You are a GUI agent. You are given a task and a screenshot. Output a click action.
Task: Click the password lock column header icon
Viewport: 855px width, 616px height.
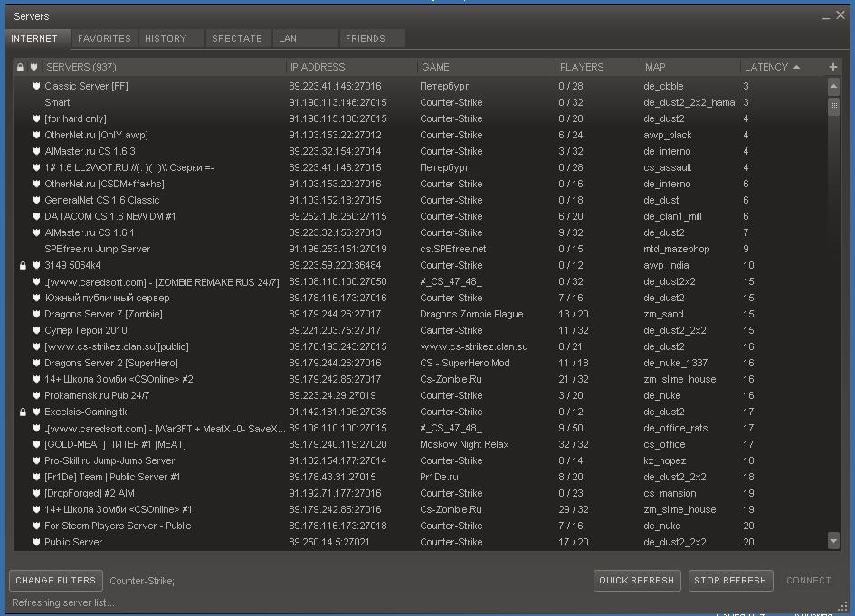(20, 67)
